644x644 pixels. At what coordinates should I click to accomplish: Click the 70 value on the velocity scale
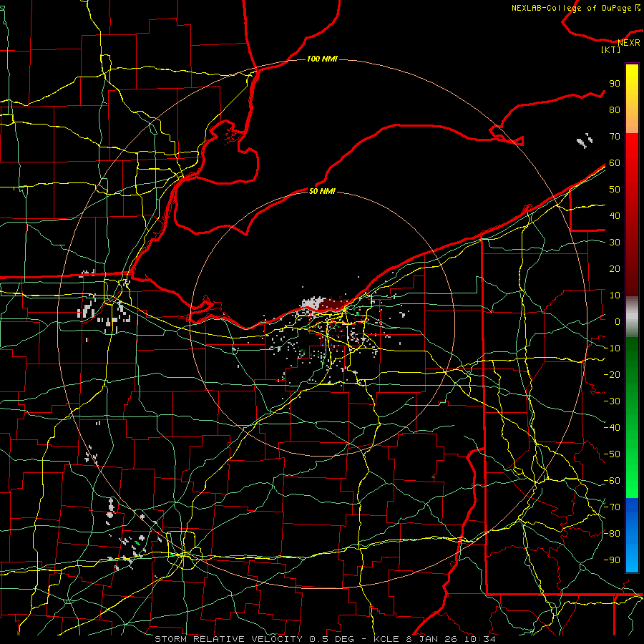click(615, 137)
